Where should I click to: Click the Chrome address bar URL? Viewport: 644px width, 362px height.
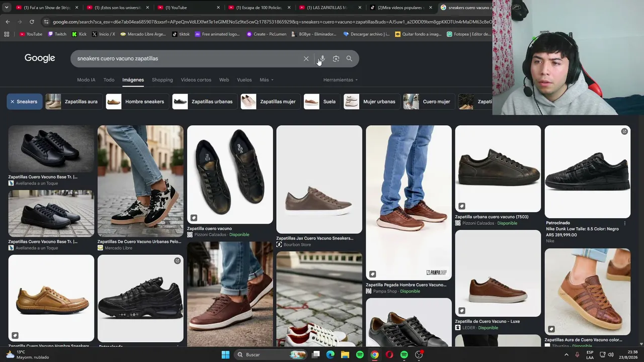click(272, 22)
